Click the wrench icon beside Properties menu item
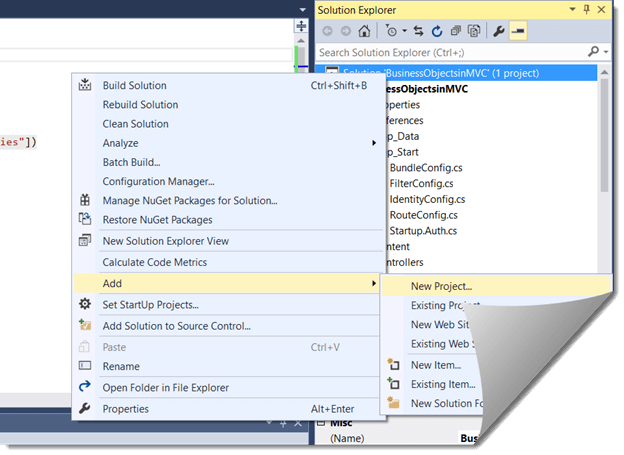This screenshot has height=455, width=624. [85, 408]
